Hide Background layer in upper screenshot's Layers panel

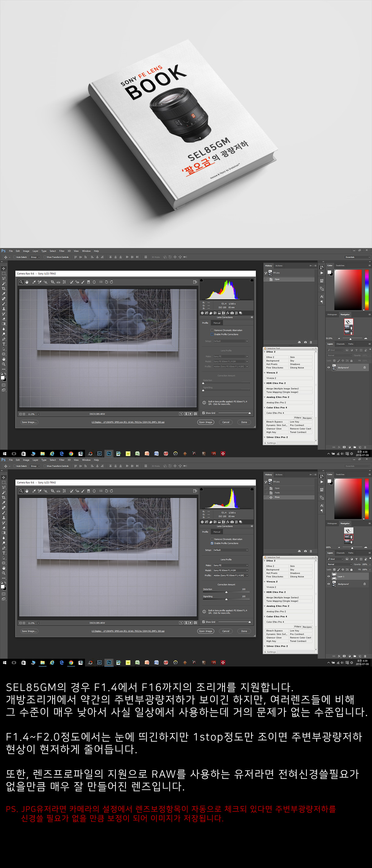[329, 368]
